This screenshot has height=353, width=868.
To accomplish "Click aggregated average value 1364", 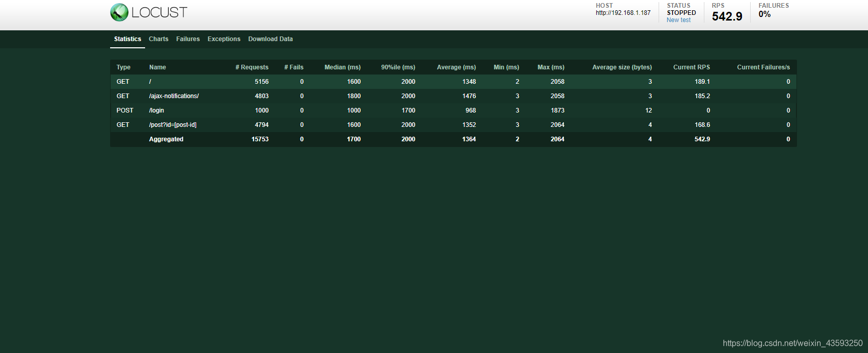I will point(469,139).
